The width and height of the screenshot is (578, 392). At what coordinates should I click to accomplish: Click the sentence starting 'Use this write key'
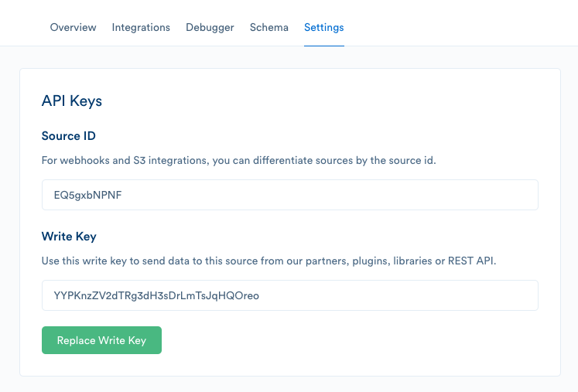tap(268, 261)
